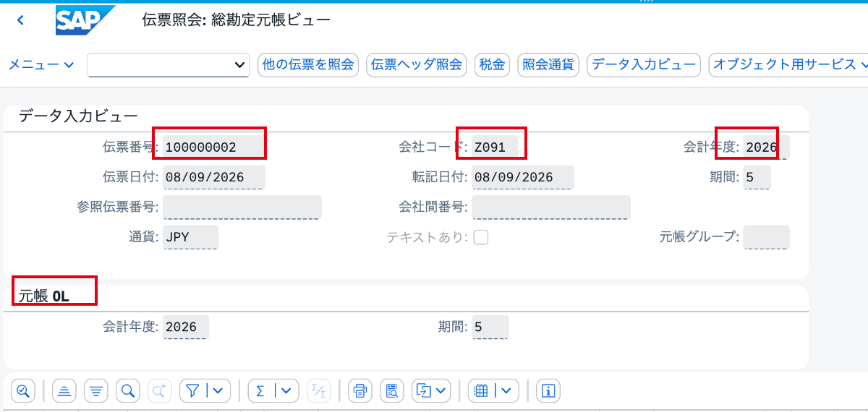Click the 元帳 0L heading text
The height and width of the screenshot is (412, 868).
tap(44, 296)
